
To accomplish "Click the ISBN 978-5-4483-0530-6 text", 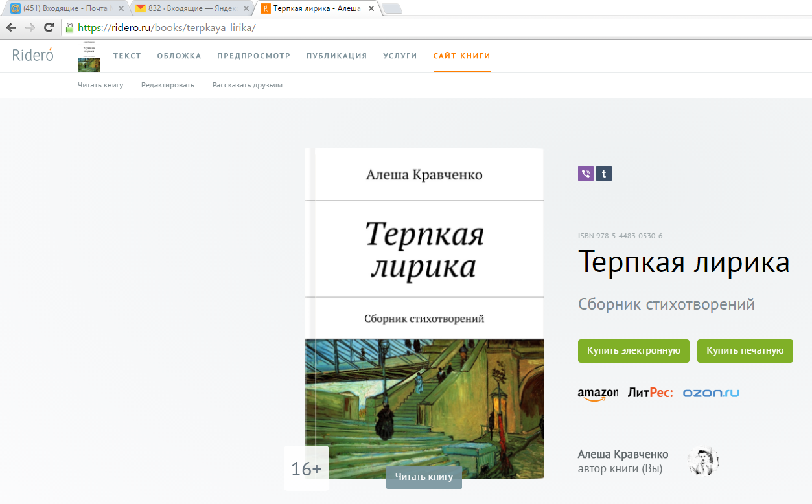I will click(x=620, y=236).
